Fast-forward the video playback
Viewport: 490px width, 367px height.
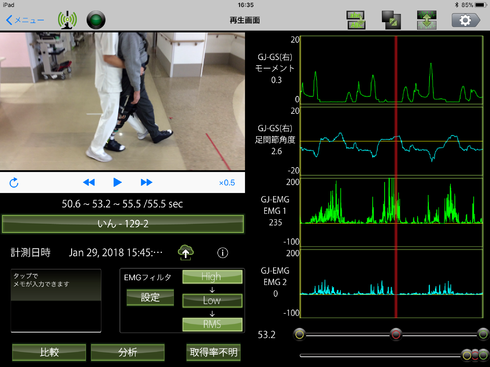146,182
